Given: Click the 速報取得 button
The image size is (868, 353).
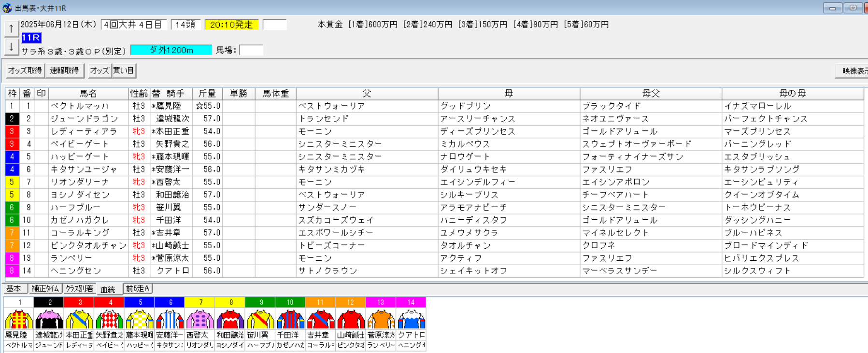Looking at the screenshot, I should (x=65, y=71).
